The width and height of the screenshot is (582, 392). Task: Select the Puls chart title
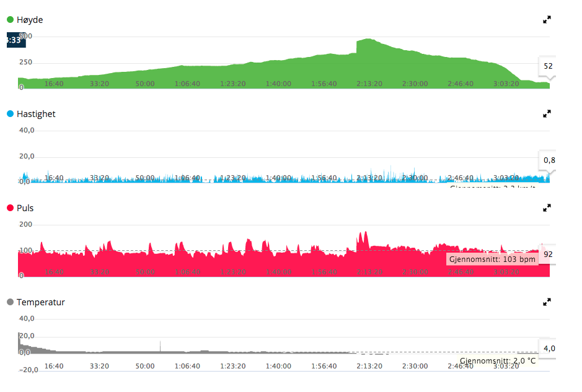click(x=25, y=208)
